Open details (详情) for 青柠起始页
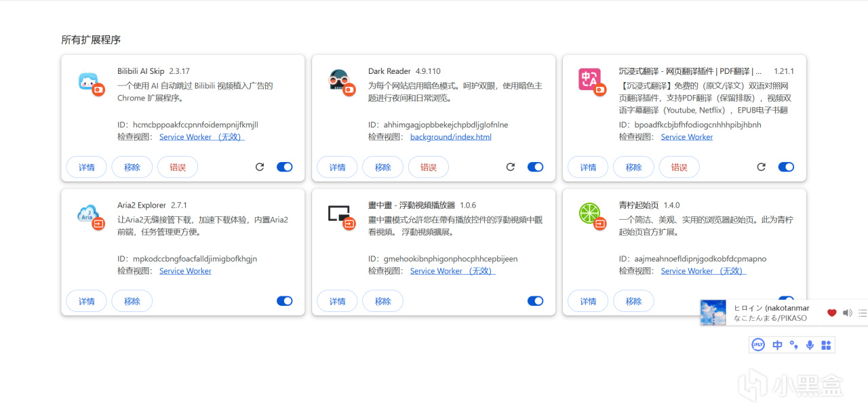The image size is (868, 413). [589, 301]
